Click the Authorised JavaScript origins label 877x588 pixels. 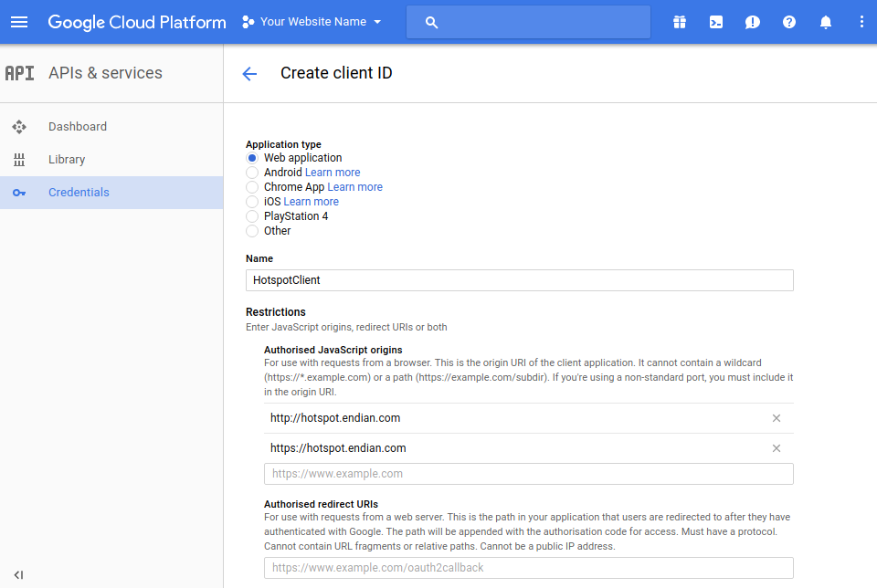coord(333,350)
